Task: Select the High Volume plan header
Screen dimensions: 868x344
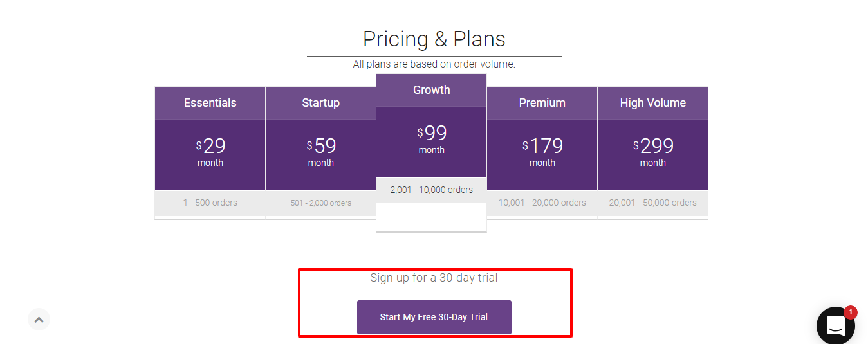Action: [652, 103]
